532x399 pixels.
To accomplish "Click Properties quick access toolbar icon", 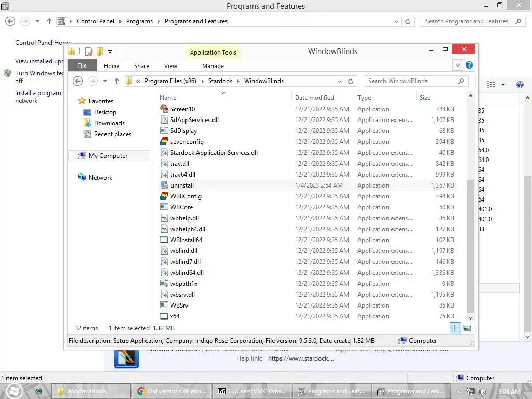I will click(89, 51).
